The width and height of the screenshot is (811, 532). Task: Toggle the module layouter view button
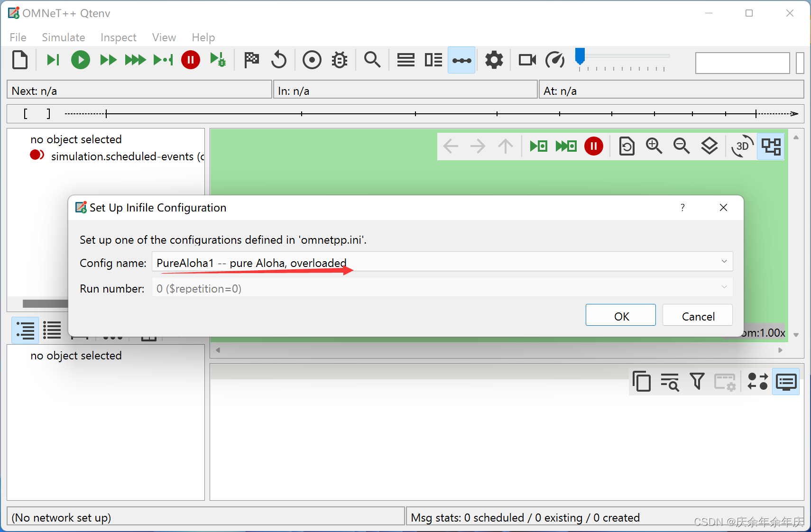pyautogui.click(x=771, y=146)
